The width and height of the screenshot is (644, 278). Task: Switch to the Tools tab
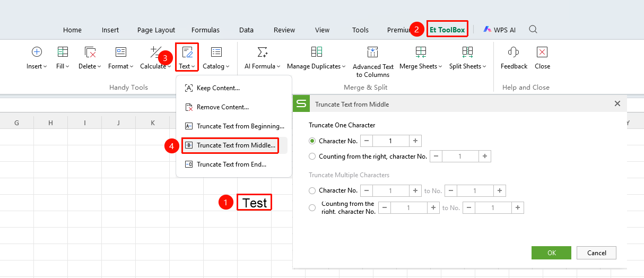click(x=360, y=30)
